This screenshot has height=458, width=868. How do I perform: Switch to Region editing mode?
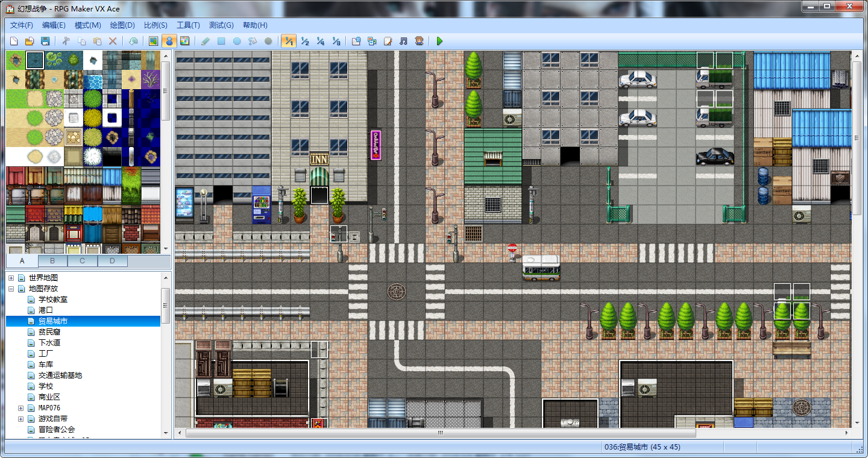[185, 41]
